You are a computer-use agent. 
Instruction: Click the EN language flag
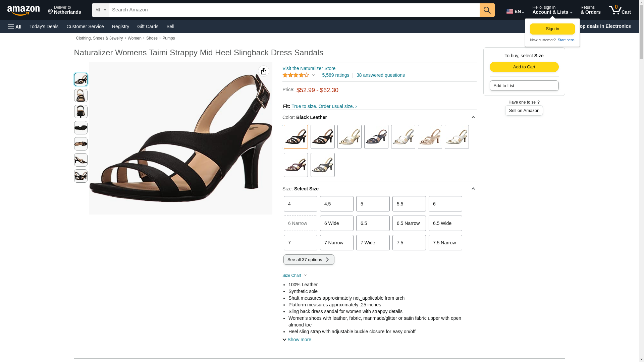[x=510, y=11]
